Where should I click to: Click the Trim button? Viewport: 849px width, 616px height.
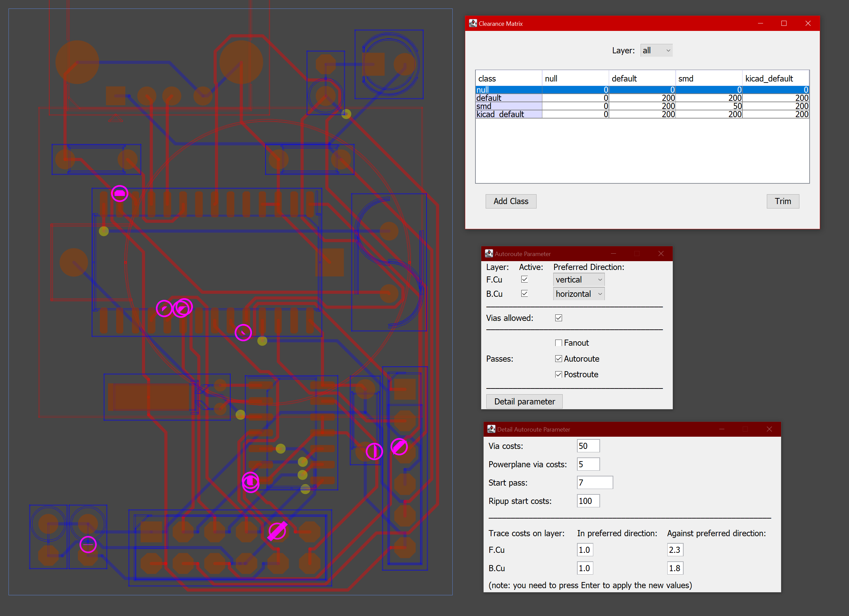(x=783, y=201)
